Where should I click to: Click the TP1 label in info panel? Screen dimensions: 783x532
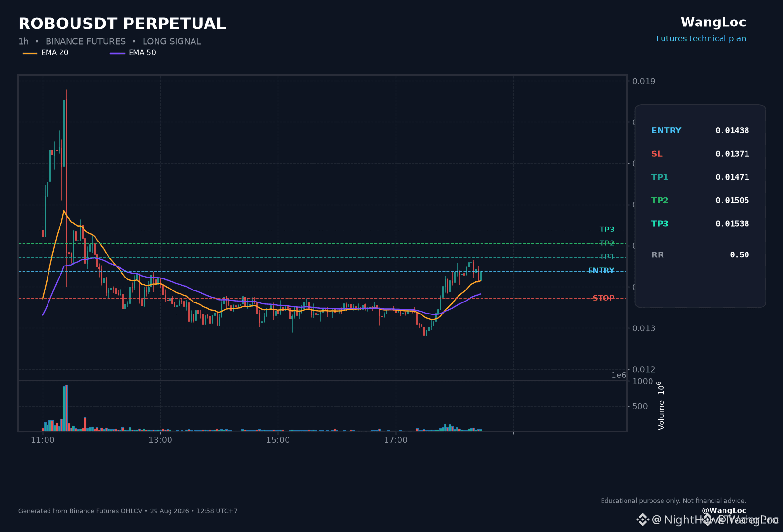tap(660, 177)
